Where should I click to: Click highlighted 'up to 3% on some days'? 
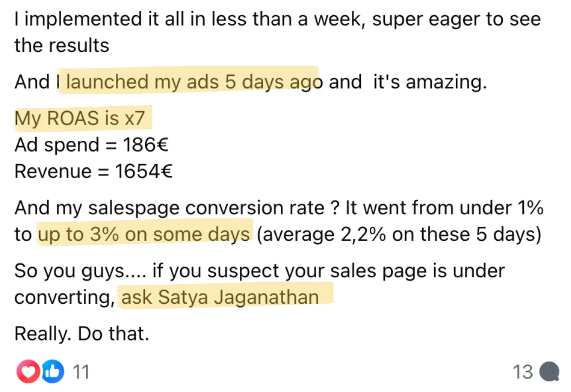click(144, 234)
